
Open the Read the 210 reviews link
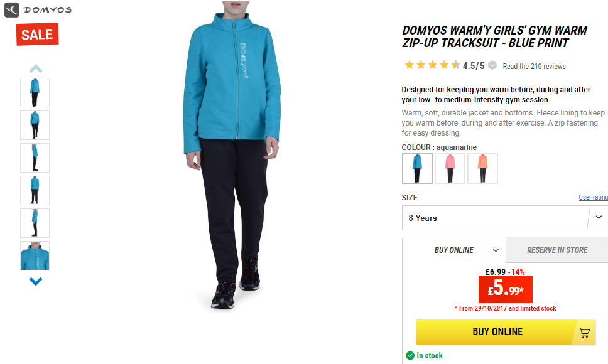tap(535, 67)
